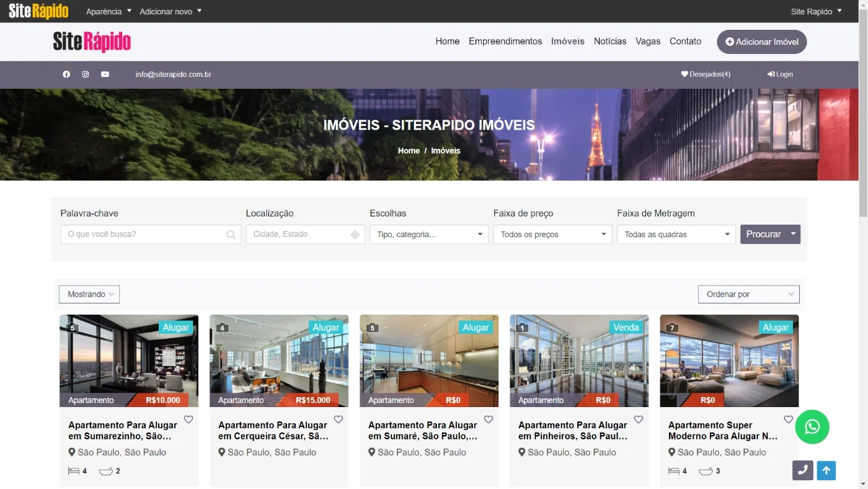
Task: Open the YouTube social icon
Action: click(x=105, y=74)
